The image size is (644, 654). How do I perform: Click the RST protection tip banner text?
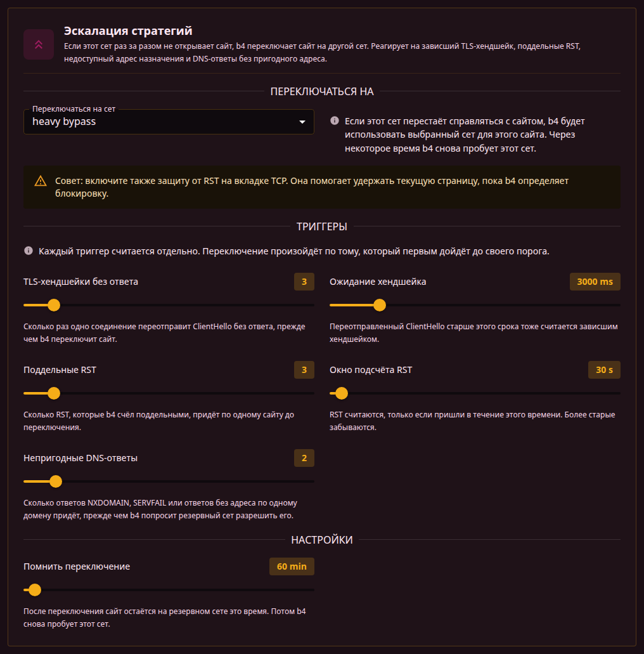pyautogui.click(x=312, y=187)
